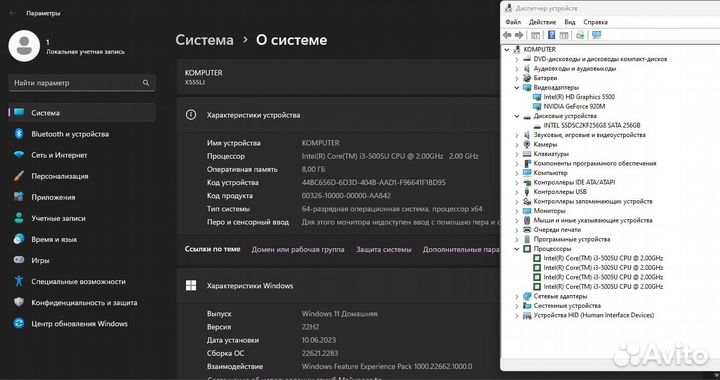Click the 00326-10000-00000-AA842 product code
This screenshot has width=720, height=380.
346,196
